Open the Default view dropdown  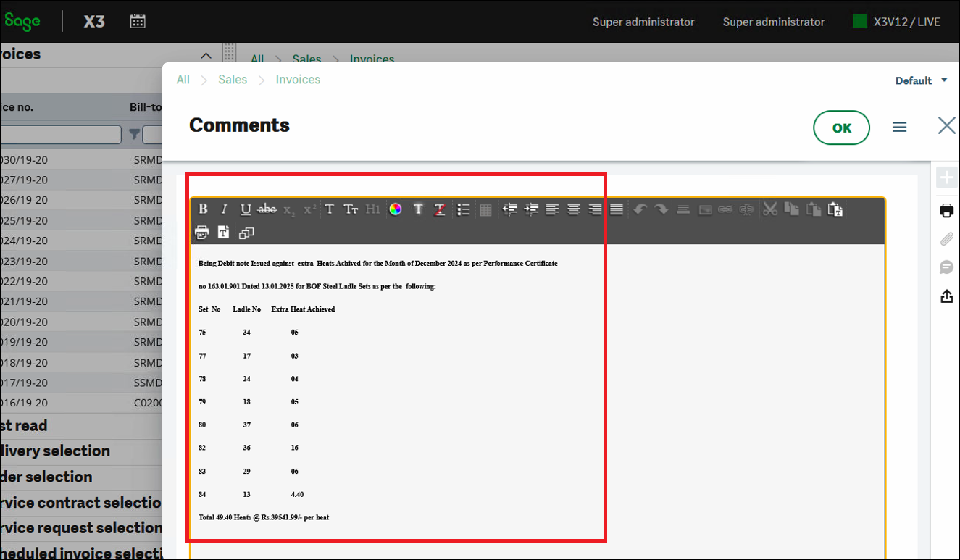(x=921, y=80)
